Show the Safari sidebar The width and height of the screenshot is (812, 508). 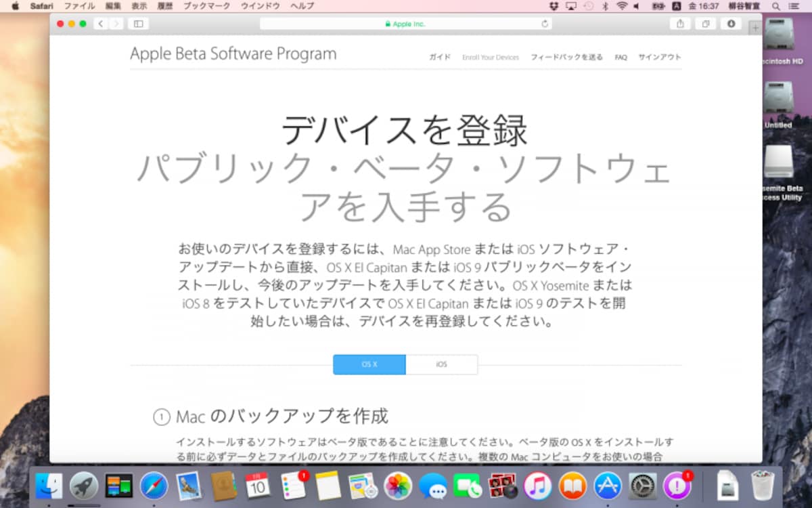(139, 24)
